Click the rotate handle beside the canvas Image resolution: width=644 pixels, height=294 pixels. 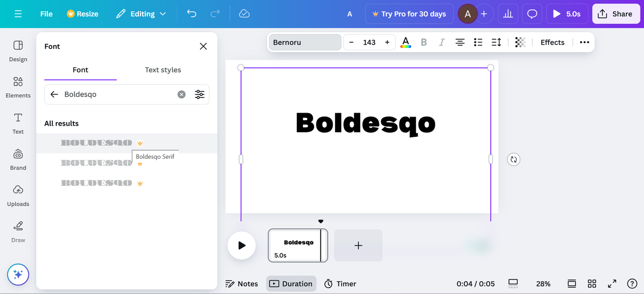[x=513, y=159]
